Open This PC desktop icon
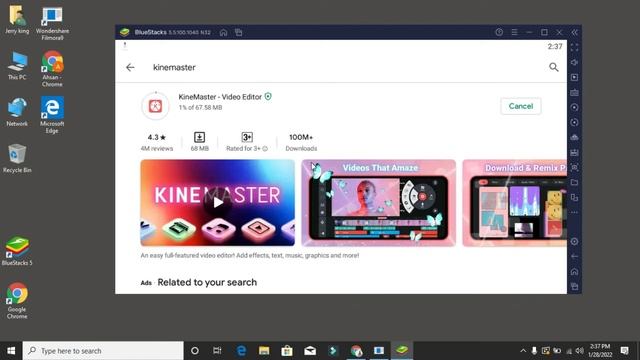 17,66
